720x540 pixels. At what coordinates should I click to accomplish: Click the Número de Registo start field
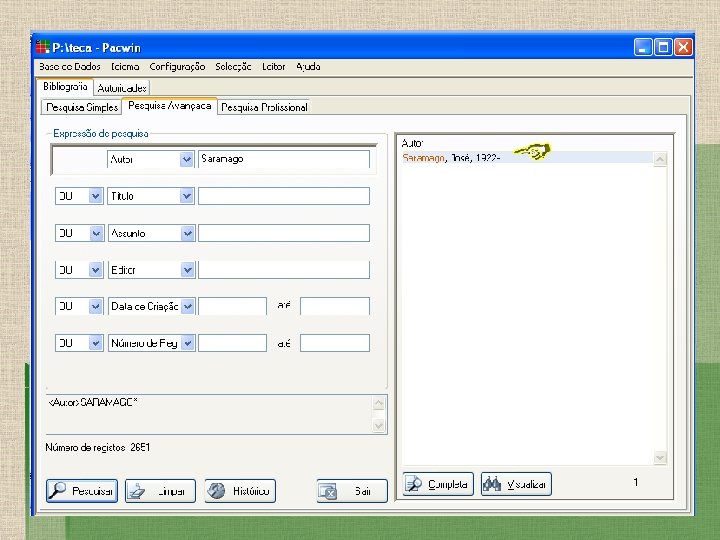coord(232,343)
